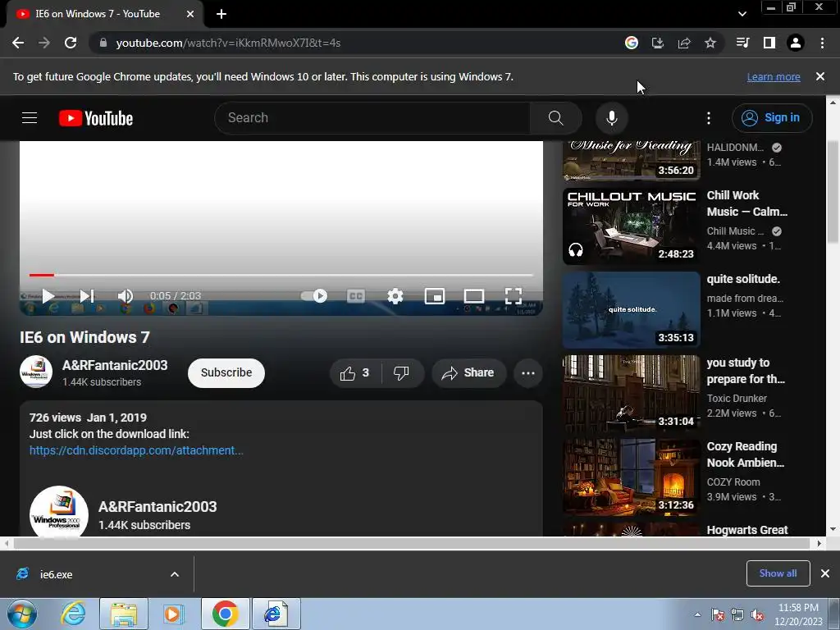Click small A&RFantanic2003 avatar near the title

(x=36, y=372)
